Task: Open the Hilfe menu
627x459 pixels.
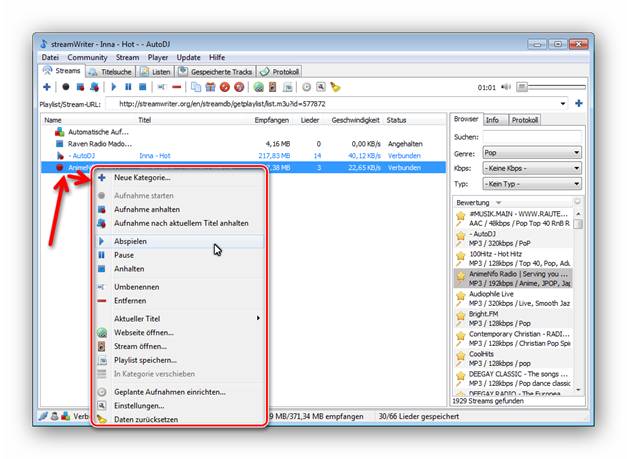Action: [217, 58]
